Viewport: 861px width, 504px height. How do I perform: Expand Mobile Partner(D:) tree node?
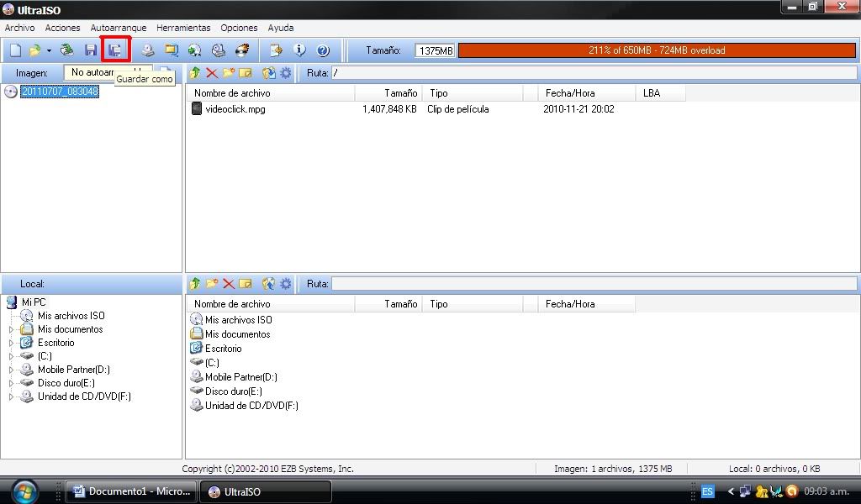click(11, 370)
